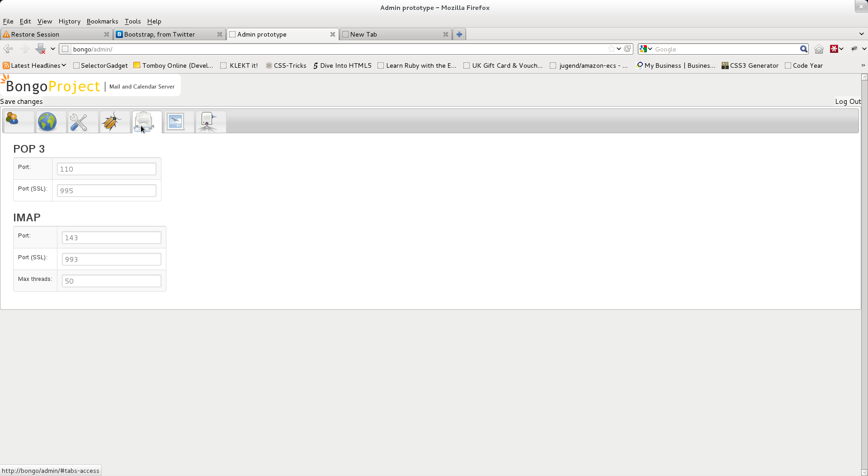Close the New Tab tab
The image size is (868, 476).
(x=446, y=34)
